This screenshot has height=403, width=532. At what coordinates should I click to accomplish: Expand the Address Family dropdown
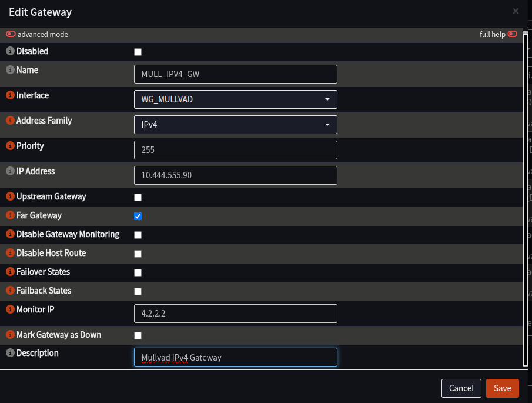point(327,125)
